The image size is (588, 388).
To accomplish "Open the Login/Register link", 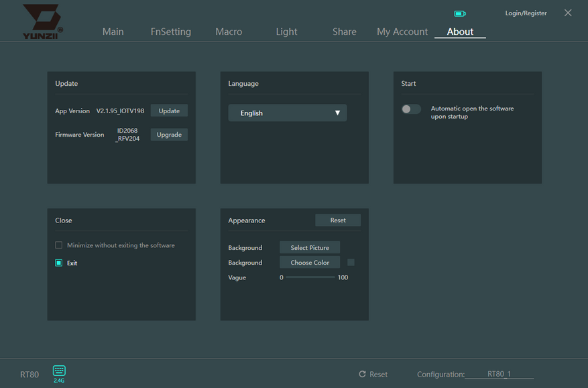I will [x=526, y=13].
